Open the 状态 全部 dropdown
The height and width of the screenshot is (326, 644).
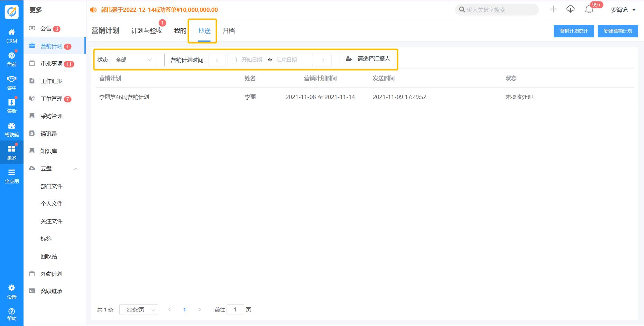(133, 60)
